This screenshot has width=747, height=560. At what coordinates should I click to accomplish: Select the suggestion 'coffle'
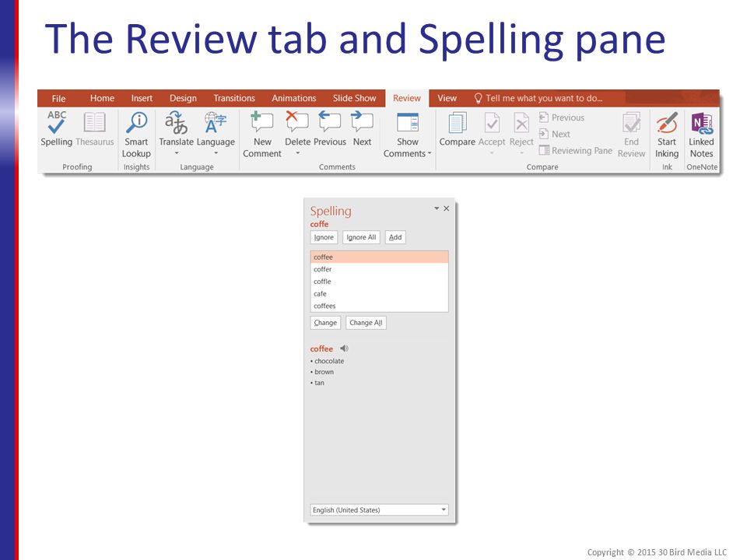(379, 282)
